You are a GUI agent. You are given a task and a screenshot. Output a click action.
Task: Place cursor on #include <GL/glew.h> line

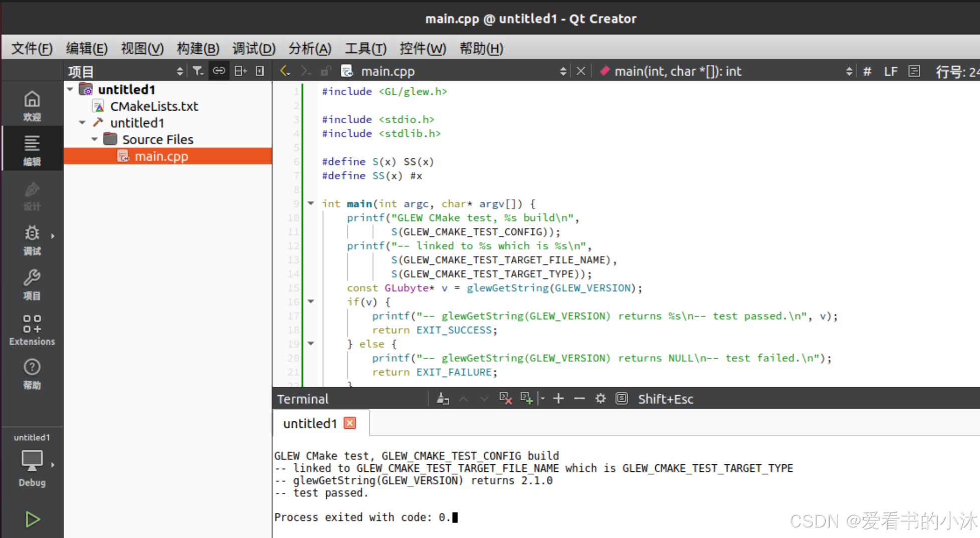tap(384, 92)
